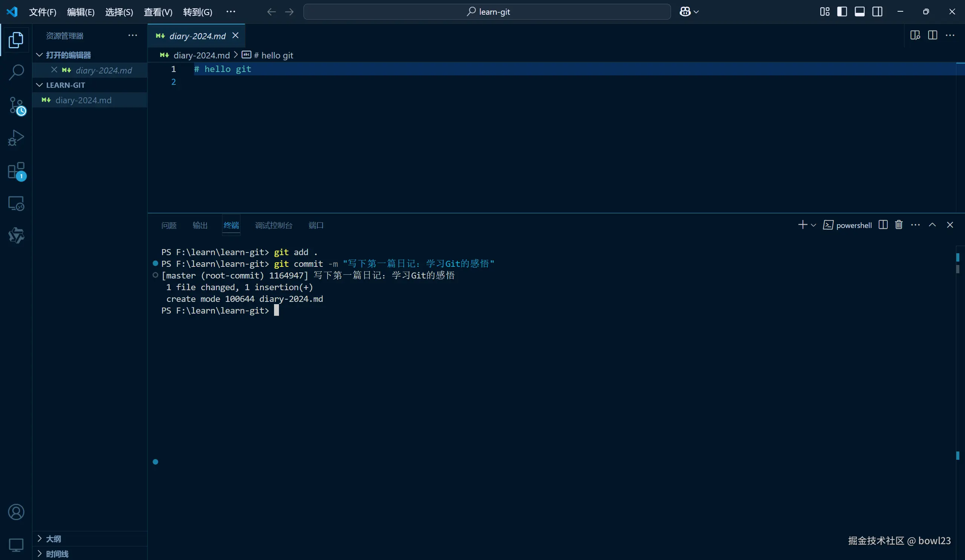Open the Extensions view

(16, 171)
